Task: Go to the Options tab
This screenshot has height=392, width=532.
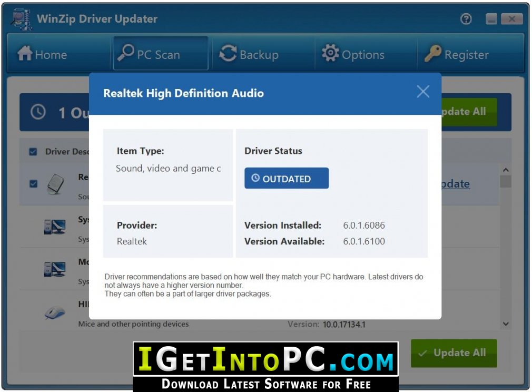Action: pos(365,53)
